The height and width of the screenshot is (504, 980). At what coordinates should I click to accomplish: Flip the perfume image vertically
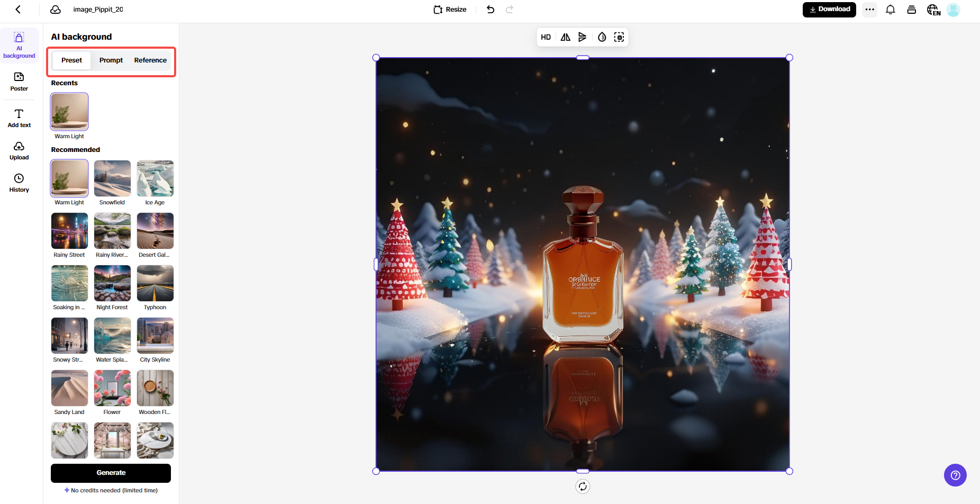point(583,37)
